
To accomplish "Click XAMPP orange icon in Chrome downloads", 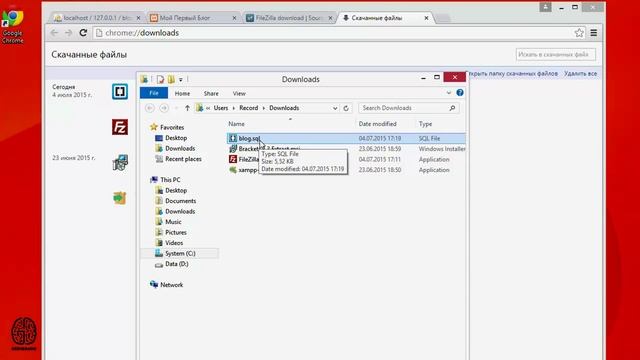I will [120, 198].
